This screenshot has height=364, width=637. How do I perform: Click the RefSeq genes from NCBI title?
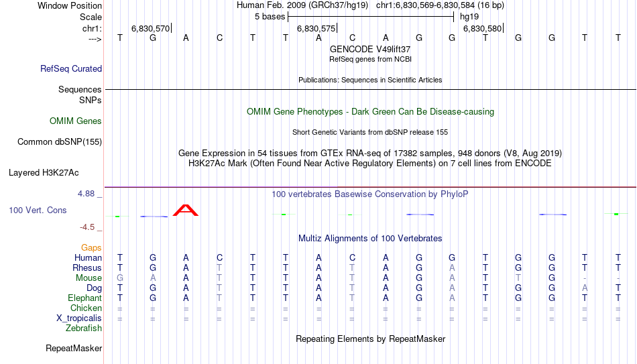[370, 59]
